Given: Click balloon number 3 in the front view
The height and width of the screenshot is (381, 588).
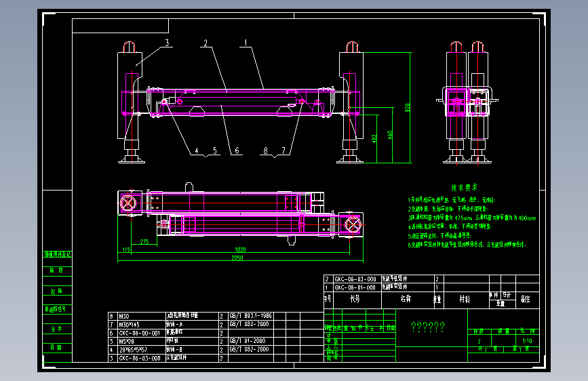Looking at the screenshot, I should (x=168, y=43).
